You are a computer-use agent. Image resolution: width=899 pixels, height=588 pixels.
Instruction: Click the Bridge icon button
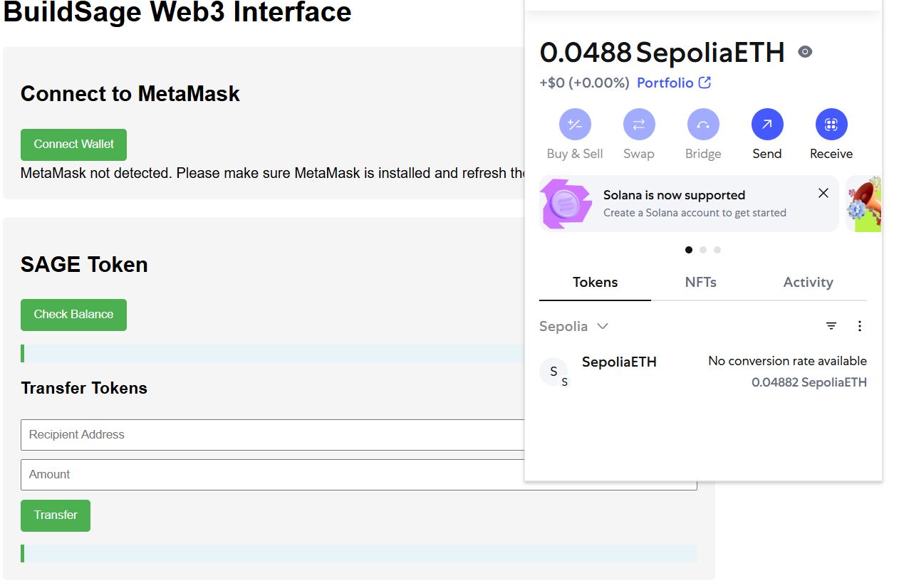(x=703, y=125)
